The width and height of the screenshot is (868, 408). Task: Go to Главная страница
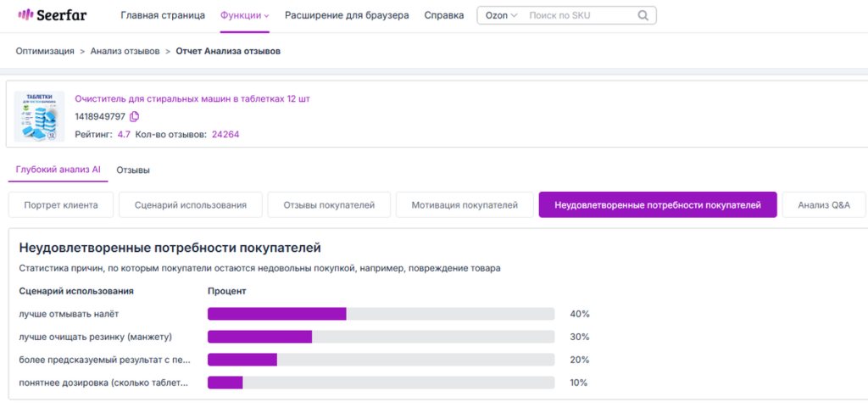[x=163, y=15]
